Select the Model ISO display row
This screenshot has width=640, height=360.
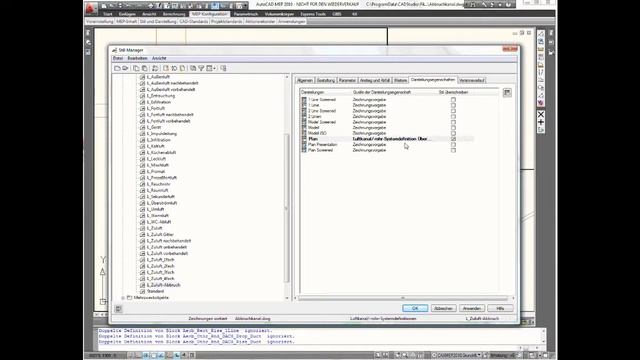387,133
